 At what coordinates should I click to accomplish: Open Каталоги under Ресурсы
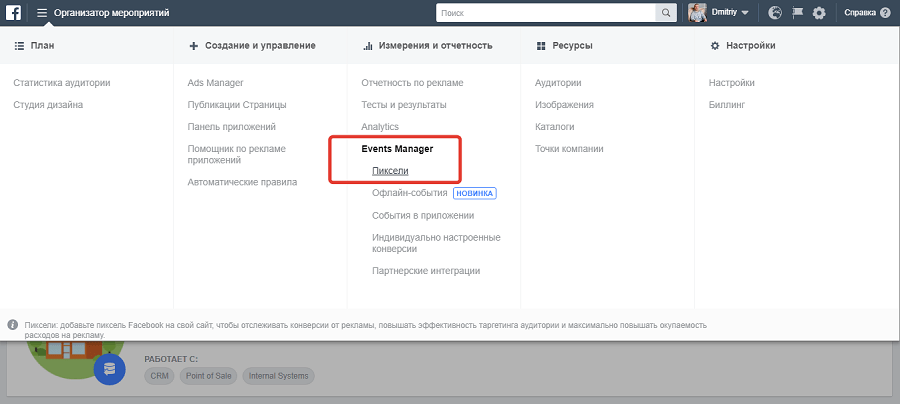click(x=554, y=126)
